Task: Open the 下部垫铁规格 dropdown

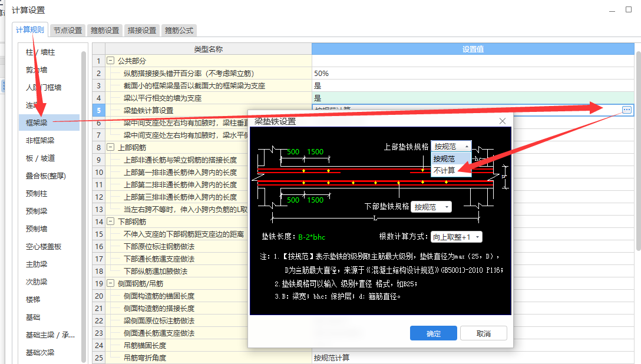Action: (431, 207)
